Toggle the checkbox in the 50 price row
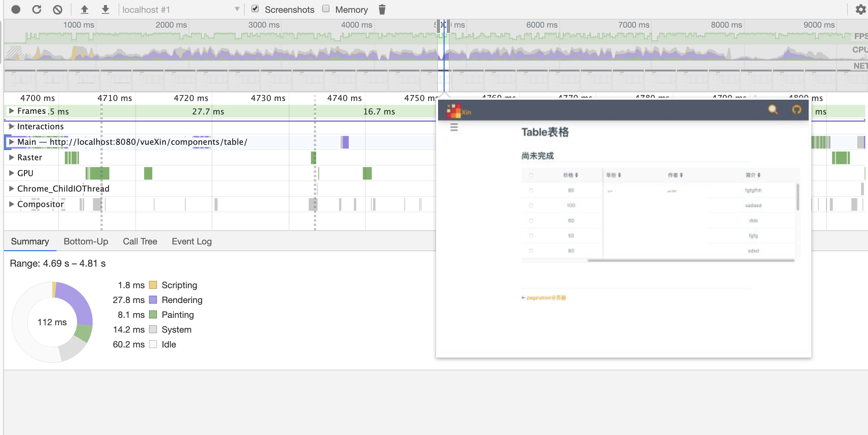This screenshot has height=435, width=868. (x=531, y=236)
